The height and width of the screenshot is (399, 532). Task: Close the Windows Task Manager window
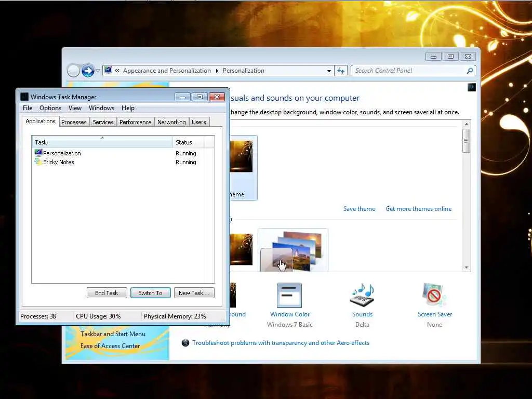click(217, 97)
